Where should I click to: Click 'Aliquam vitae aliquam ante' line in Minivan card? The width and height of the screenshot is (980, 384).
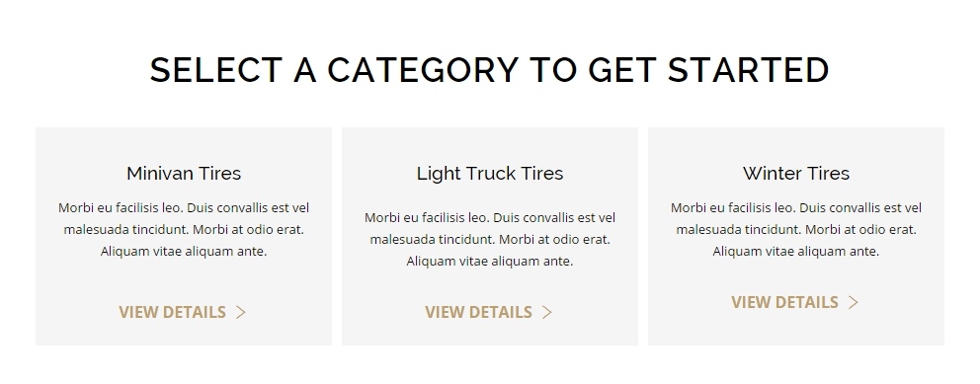click(x=184, y=252)
